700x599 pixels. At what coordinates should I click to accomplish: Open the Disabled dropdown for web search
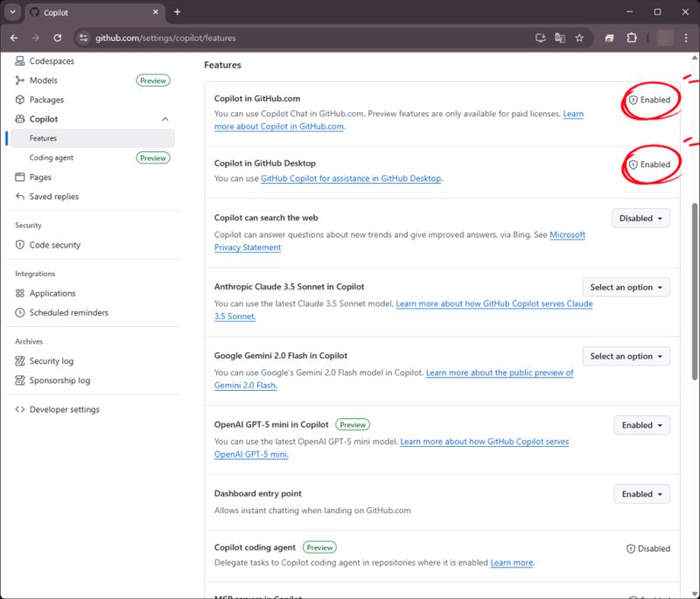(640, 218)
